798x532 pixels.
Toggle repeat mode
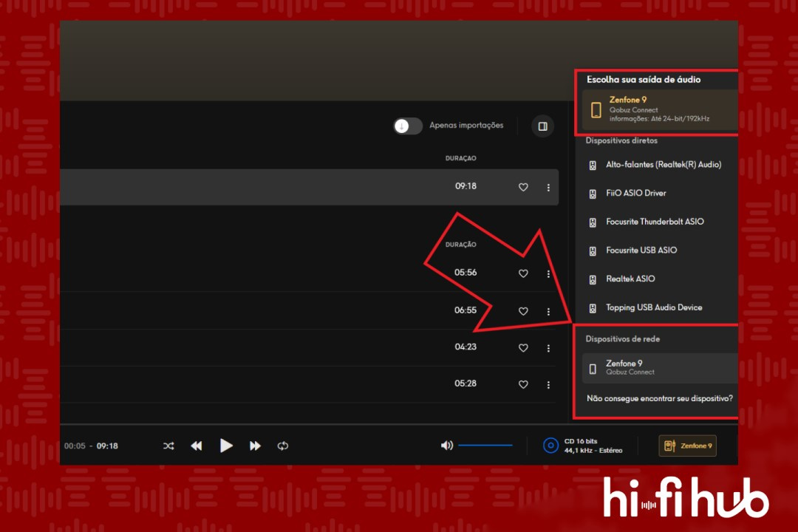(282, 446)
